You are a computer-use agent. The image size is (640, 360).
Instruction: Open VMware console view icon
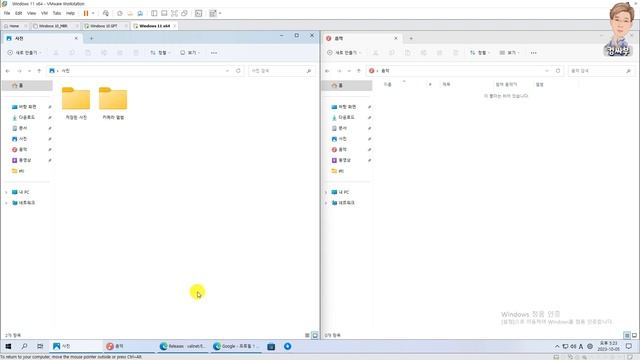(x=198, y=13)
